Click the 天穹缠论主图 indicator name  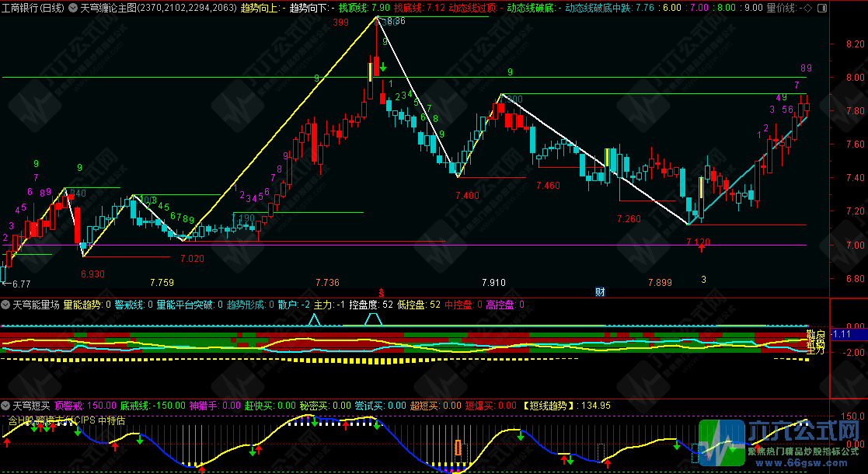[109, 8]
